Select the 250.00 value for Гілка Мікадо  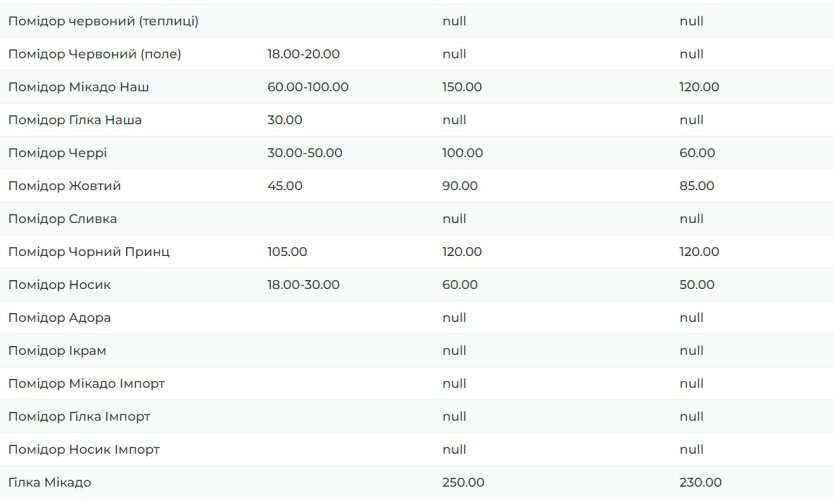coord(462,483)
